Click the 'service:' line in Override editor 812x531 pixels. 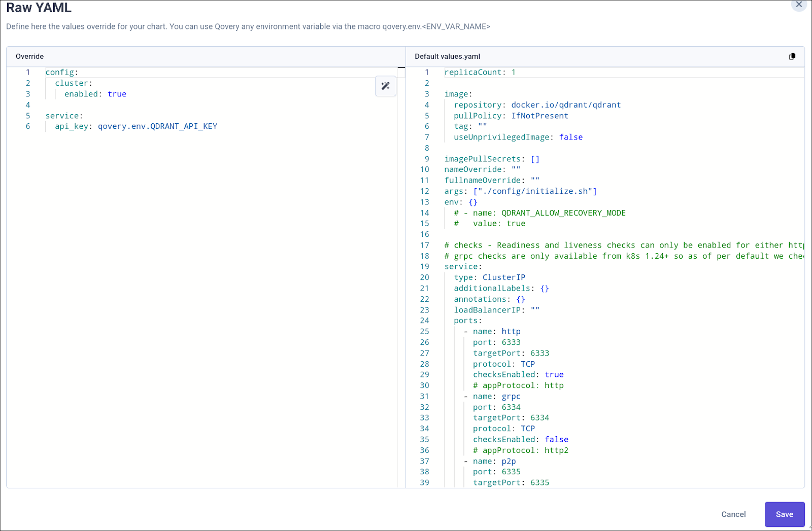tap(64, 116)
